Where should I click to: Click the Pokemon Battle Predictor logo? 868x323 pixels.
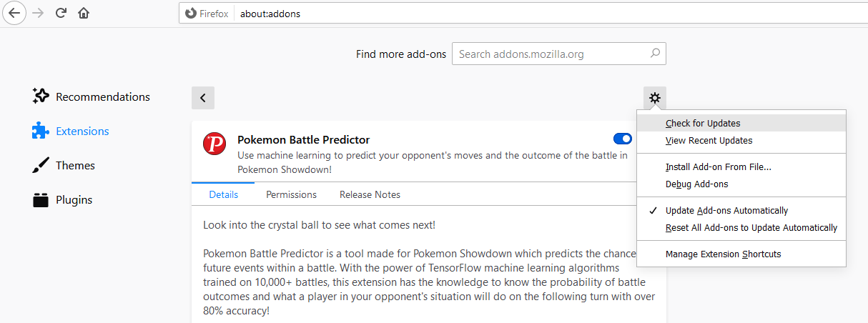tap(214, 144)
